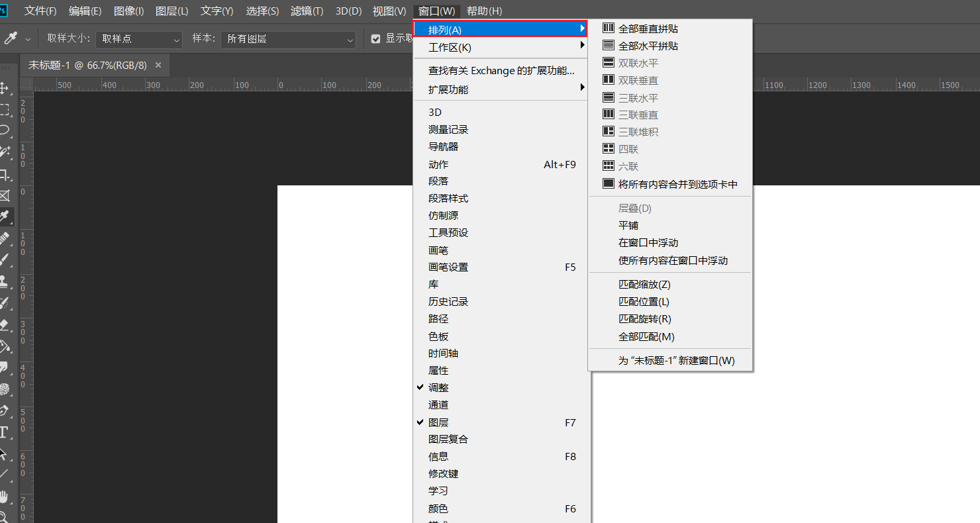Screen dimensions: 980x523
Task: Close the 未标题-1 document tab
Action: pyautogui.click(x=158, y=65)
